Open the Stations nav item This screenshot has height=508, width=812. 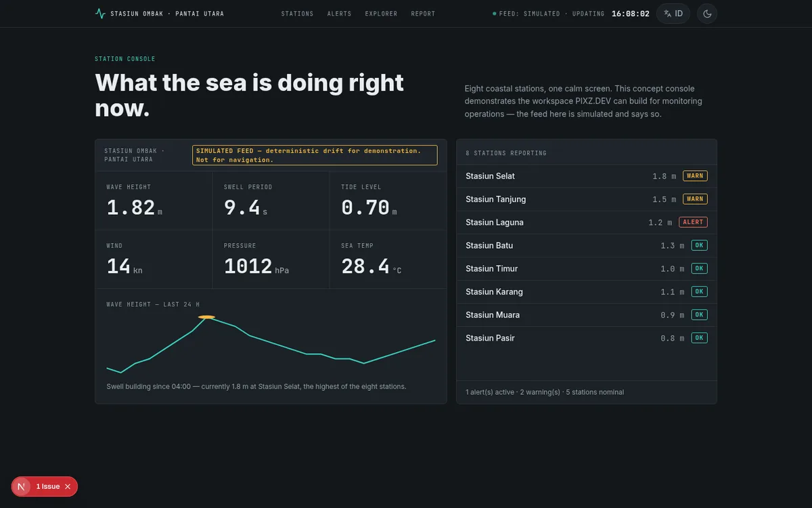point(297,14)
